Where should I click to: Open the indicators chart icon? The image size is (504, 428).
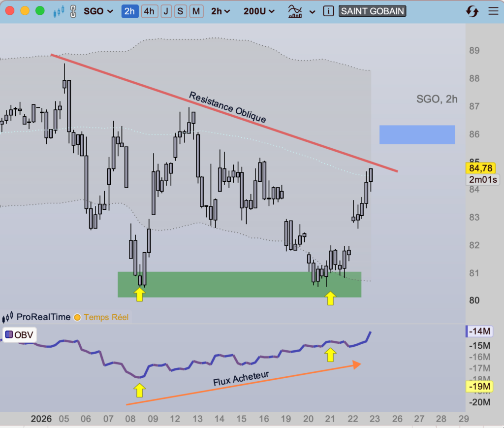click(295, 11)
